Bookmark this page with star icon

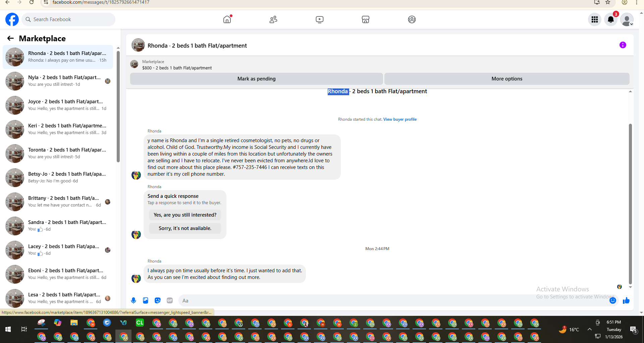608,2
